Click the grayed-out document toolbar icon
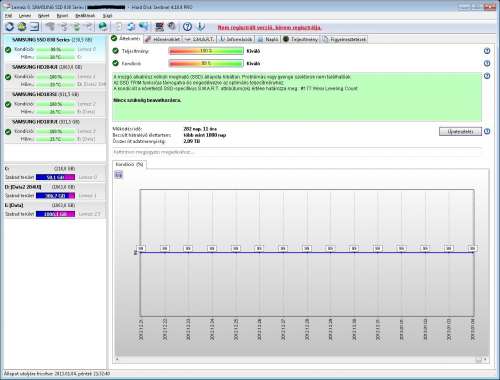 (x=119, y=26)
